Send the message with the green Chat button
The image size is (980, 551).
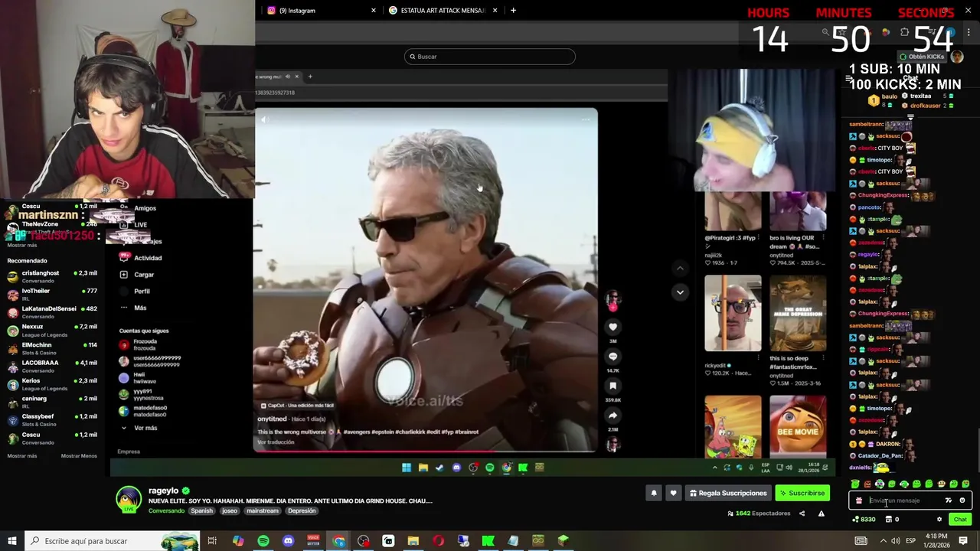[960, 520]
